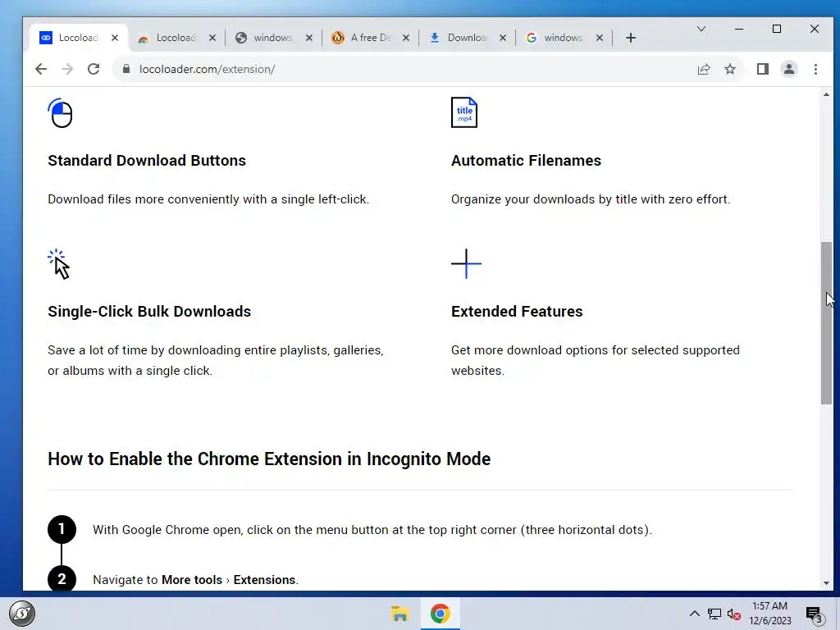Click the address bar URL locoloader.com/extension/
This screenshot has height=630, width=840.
[x=207, y=69]
